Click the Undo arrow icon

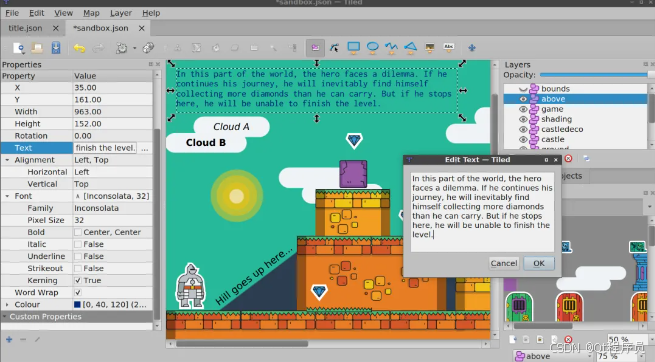coord(79,48)
